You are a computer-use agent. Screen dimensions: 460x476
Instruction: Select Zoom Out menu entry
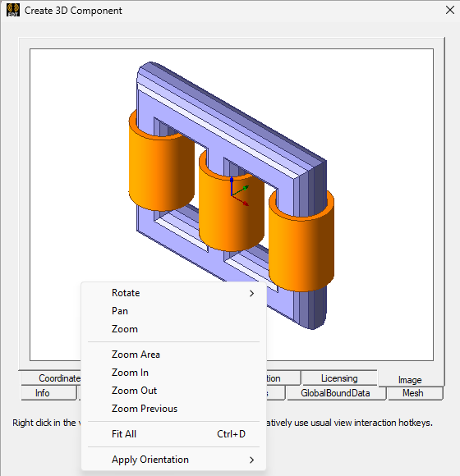click(173, 391)
